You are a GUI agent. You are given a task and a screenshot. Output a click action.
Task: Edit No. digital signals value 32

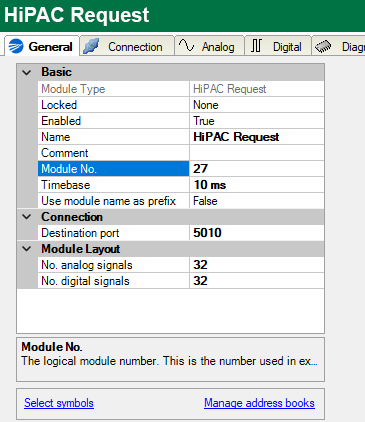(x=257, y=281)
